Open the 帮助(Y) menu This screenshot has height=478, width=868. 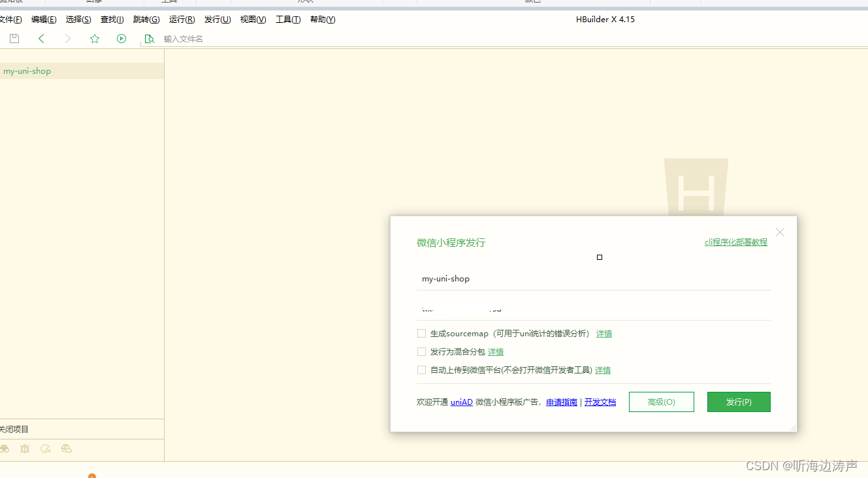(323, 20)
